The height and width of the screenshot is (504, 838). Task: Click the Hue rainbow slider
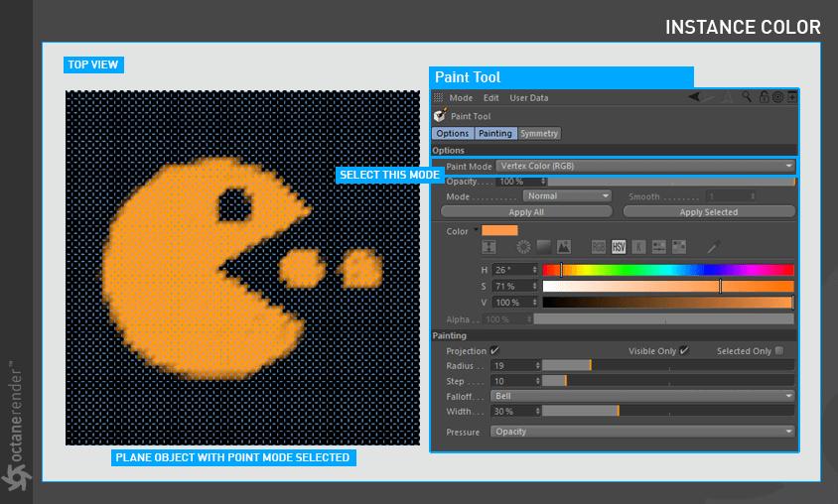click(x=668, y=270)
